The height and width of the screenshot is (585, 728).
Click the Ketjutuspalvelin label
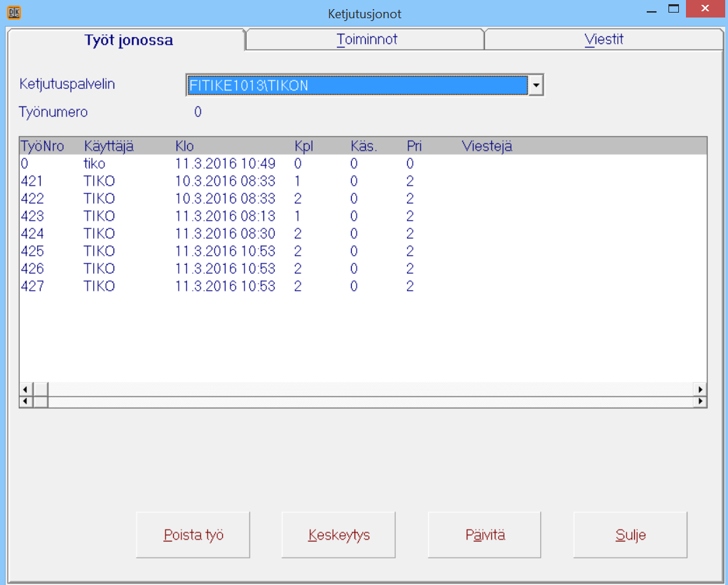coord(67,84)
